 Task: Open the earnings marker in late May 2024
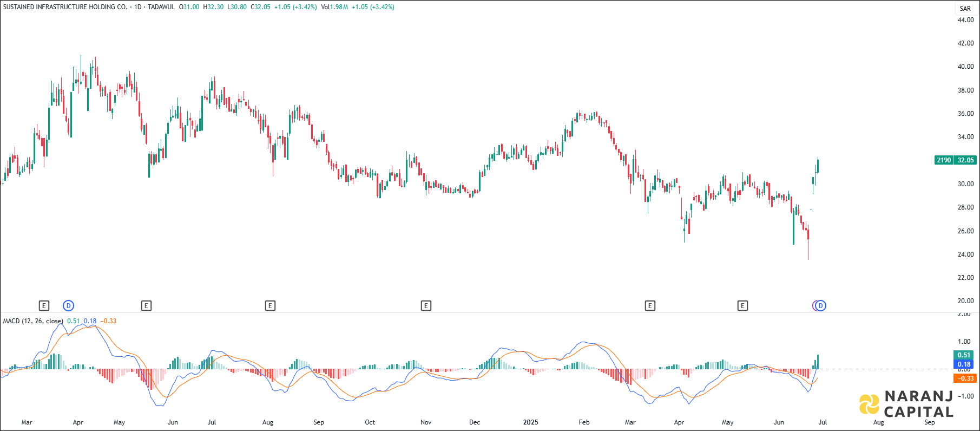tap(146, 306)
